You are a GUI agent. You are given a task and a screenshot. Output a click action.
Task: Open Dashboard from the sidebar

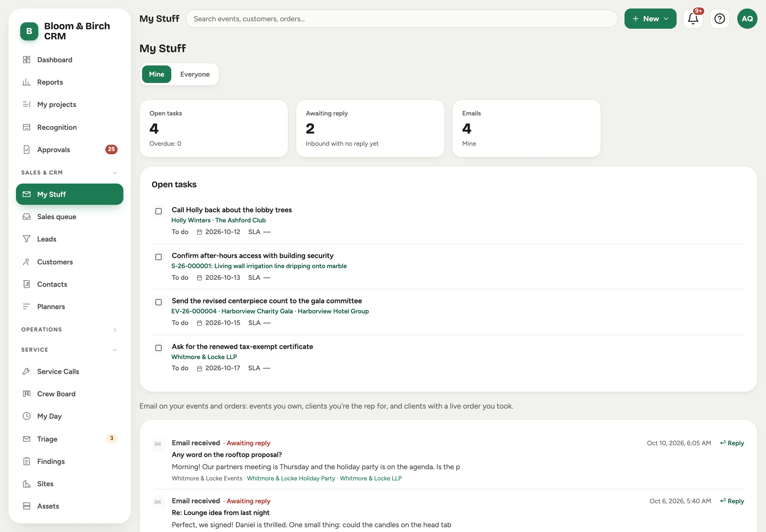point(70,60)
